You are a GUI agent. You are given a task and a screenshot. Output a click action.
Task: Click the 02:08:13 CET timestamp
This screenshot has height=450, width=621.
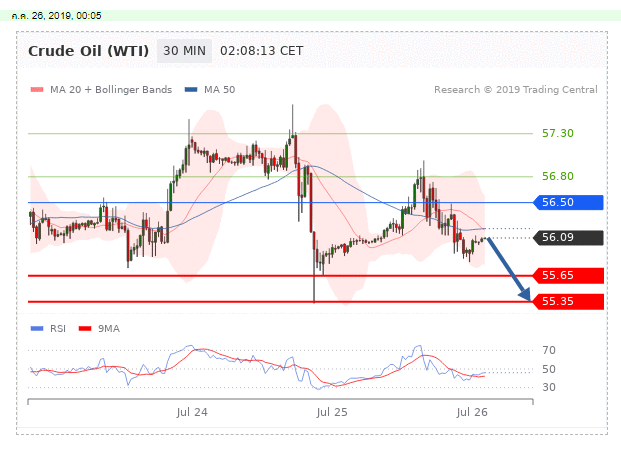coord(261,51)
